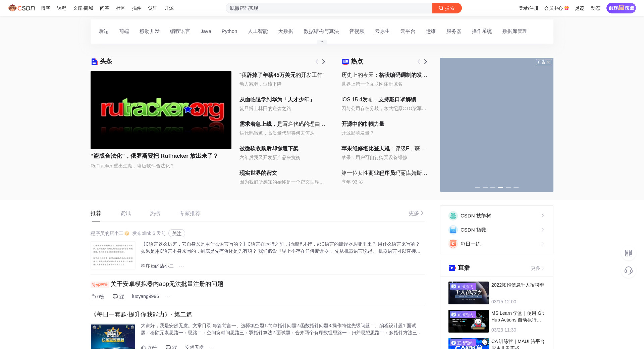Click the 创作赢现金 badge icon
This screenshot has width=644, height=349.
[x=621, y=8]
